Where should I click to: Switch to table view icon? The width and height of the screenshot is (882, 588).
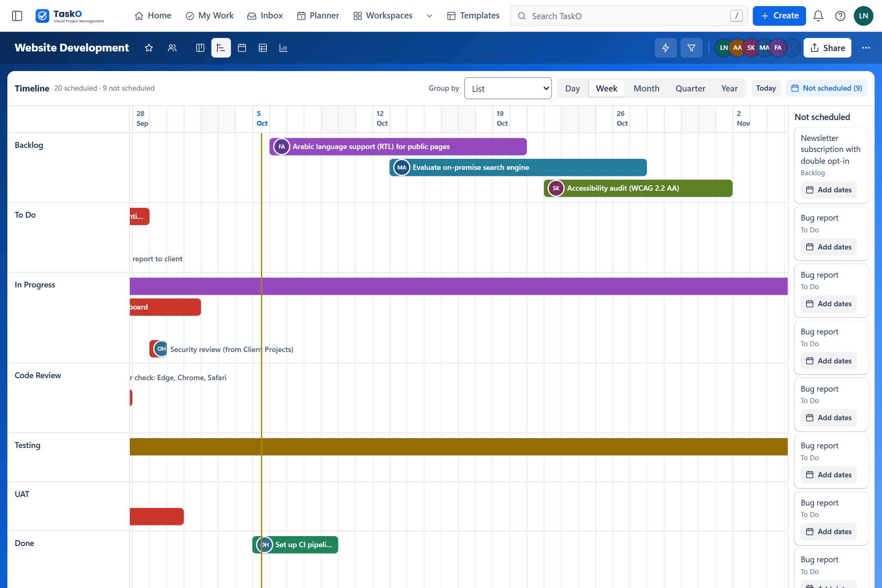pyautogui.click(x=263, y=48)
